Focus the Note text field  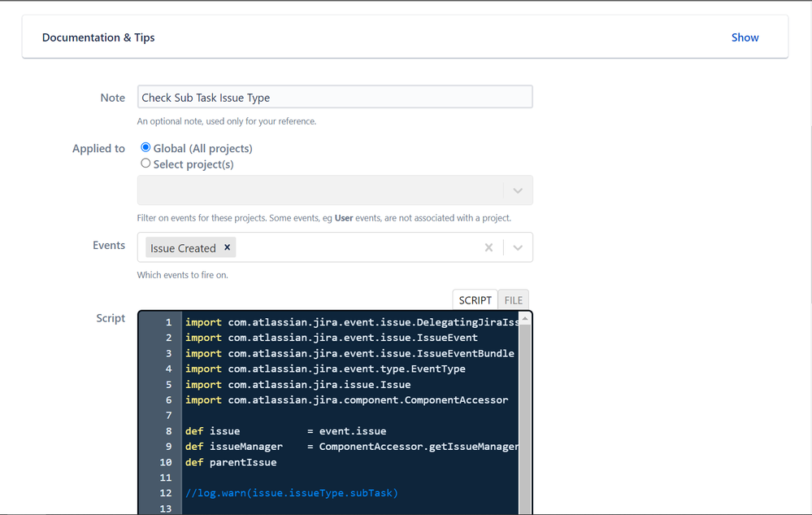coord(335,98)
